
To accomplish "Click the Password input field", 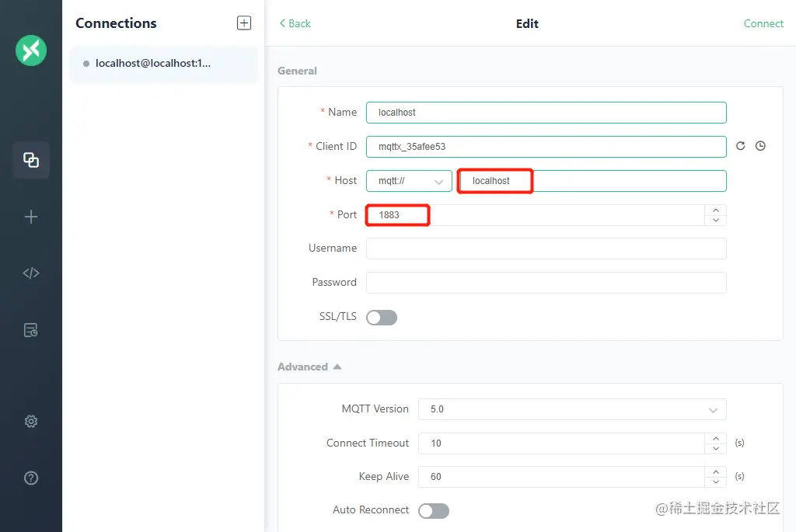I will 546,283.
